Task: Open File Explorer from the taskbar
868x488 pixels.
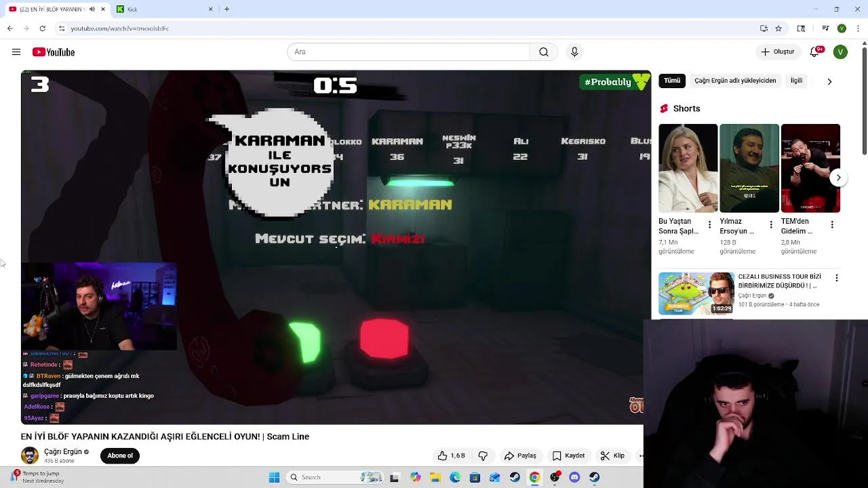Action: tap(435, 477)
